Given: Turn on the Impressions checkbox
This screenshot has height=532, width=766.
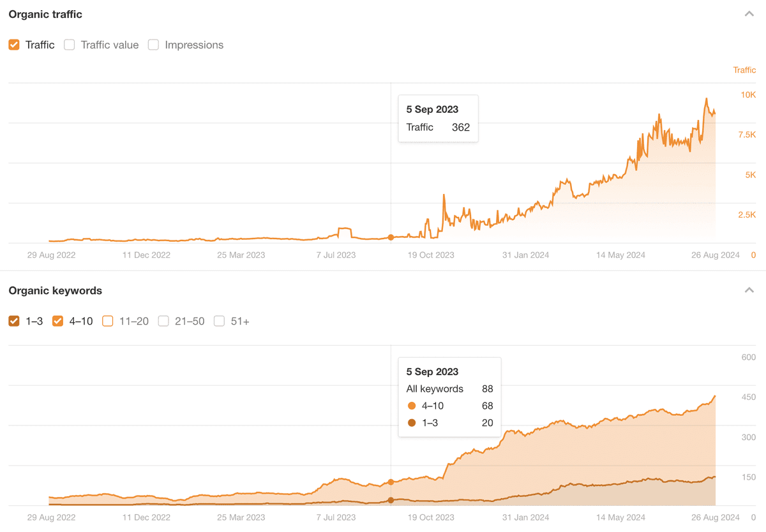Looking at the screenshot, I should point(153,45).
